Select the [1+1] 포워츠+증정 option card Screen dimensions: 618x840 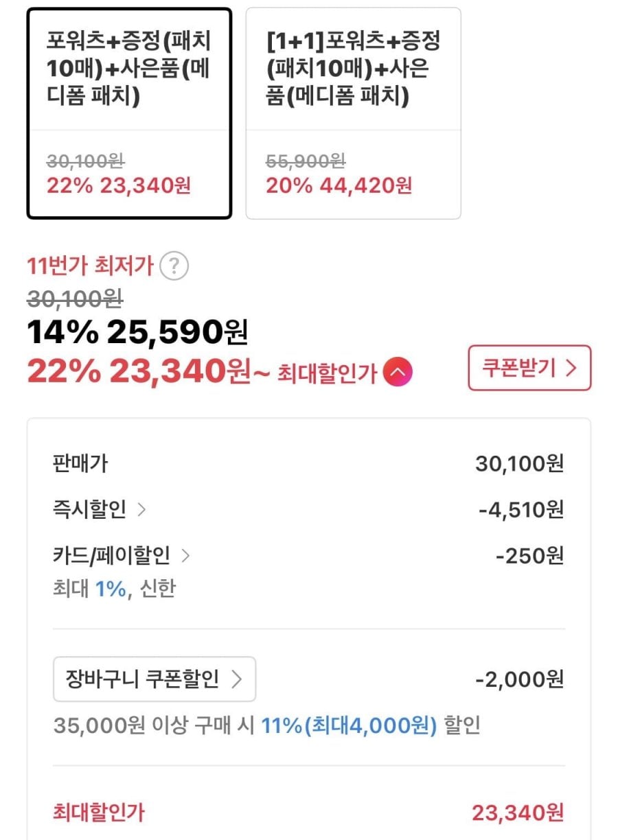353,113
